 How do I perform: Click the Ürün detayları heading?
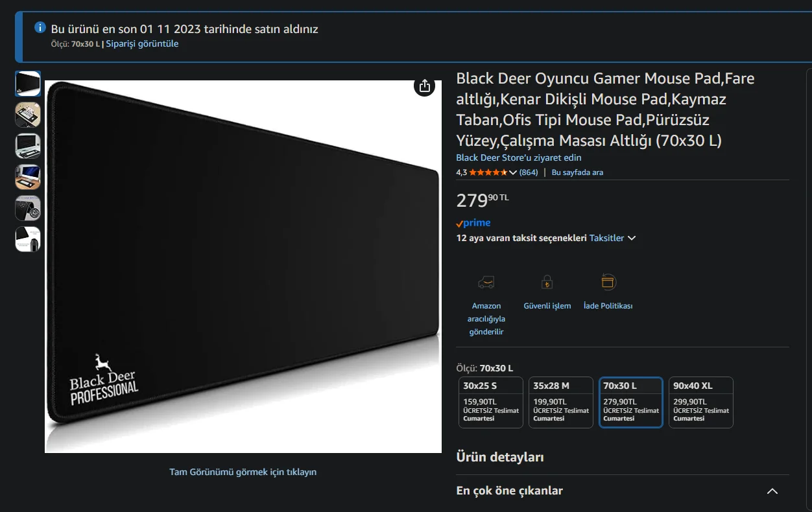[500, 457]
